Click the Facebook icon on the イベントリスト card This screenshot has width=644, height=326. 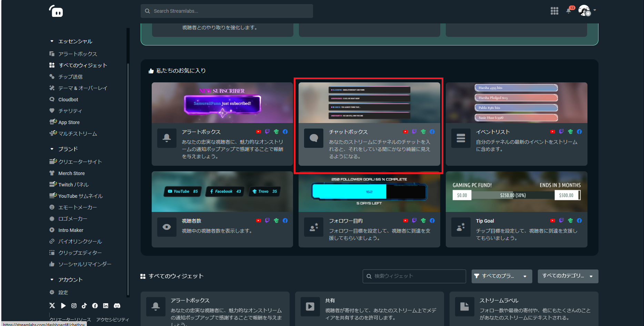pyautogui.click(x=579, y=131)
